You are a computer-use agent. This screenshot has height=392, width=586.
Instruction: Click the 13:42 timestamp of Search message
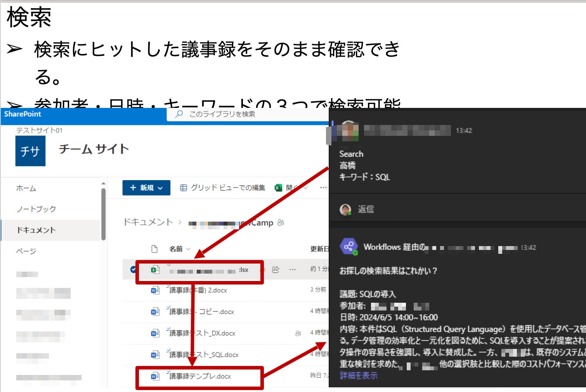[464, 130]
